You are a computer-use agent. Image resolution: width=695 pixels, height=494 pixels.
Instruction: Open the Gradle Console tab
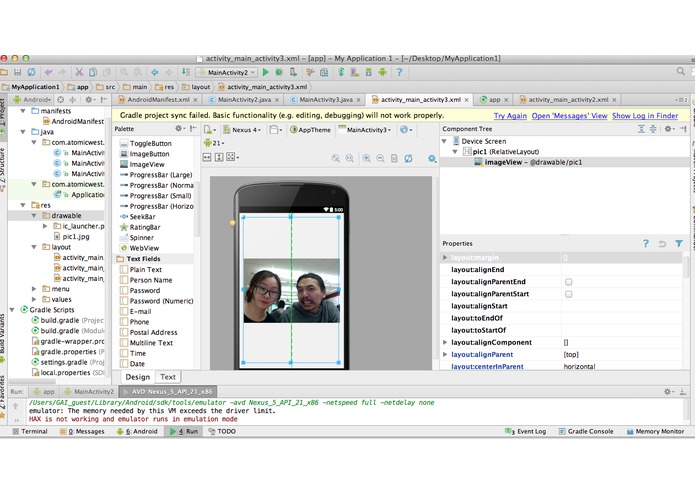coord(586,431)
